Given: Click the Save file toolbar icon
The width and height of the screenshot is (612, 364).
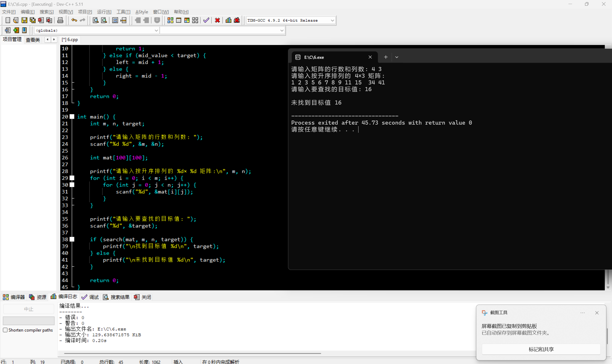Looking at the screenshot, I should point(24,20).
